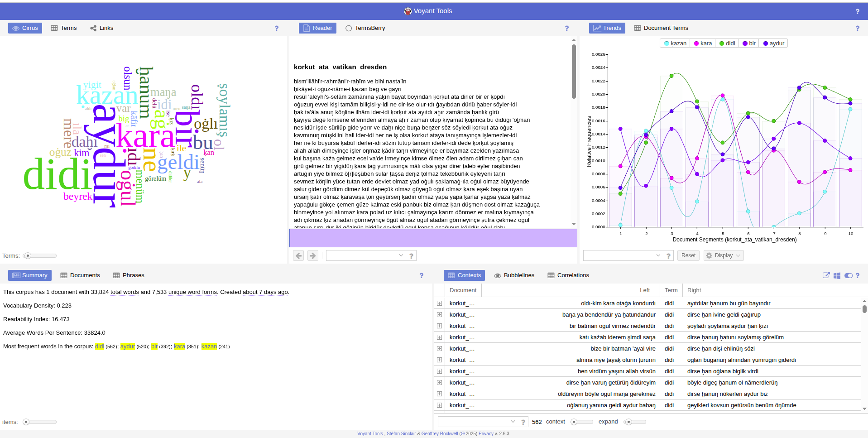The height and width of the screenshot is (438, 868).
Task: Adjust the Cirrus Terms slider
Action: [28, 256]
